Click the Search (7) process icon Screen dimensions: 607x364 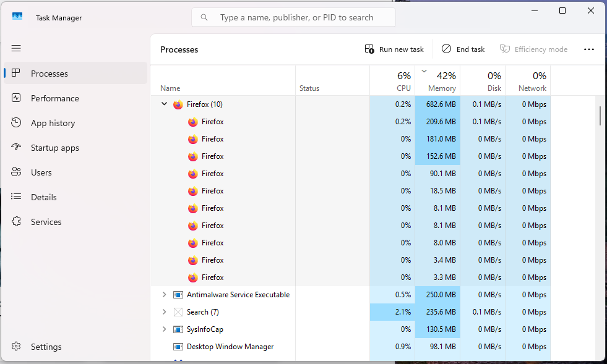(x=178, y=312)
